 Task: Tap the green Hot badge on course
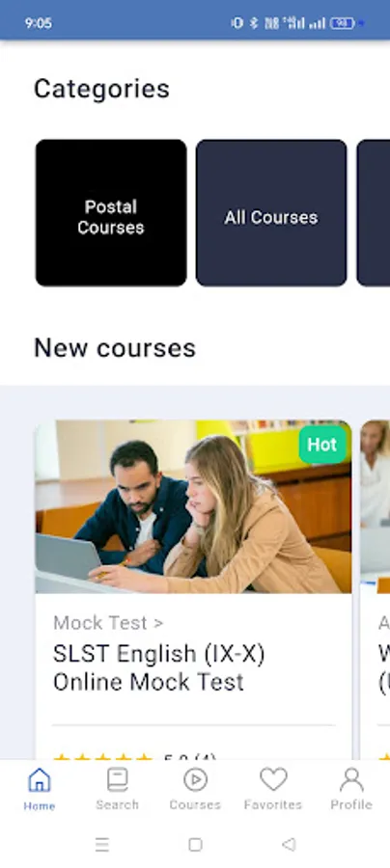tap(322, 445)
